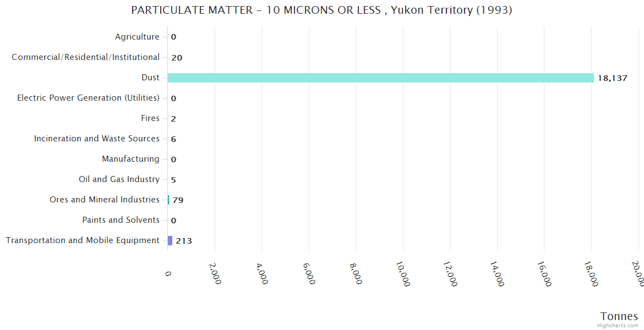Click the Electric Power Generation (Utilities) label

pyautogui.click(x=88, y=98)
